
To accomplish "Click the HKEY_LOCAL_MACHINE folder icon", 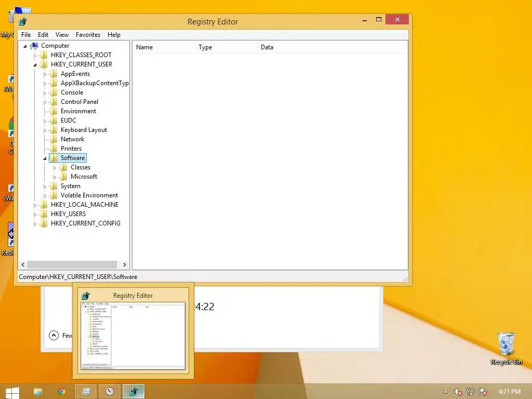I will click(x=44, y=205).
